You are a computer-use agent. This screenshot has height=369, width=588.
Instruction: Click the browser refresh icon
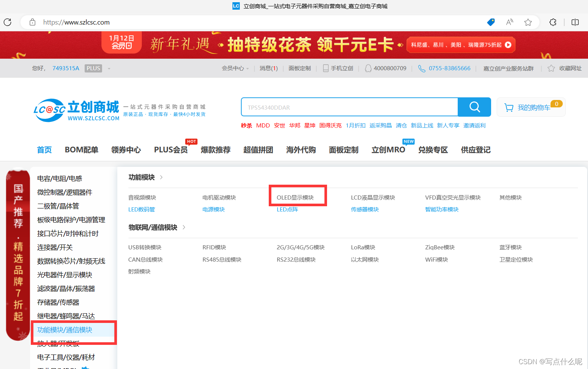pos(7,22)
